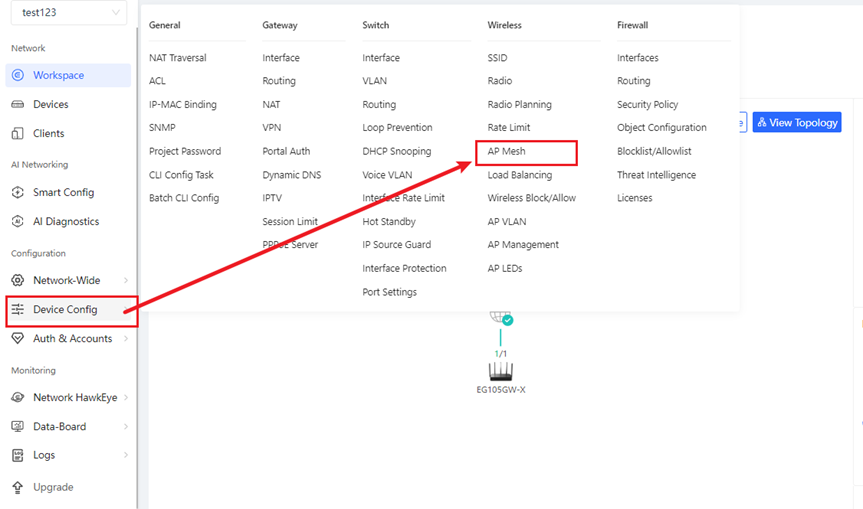Select the EG105GW-X router icon in topology
Screen dimensions: 863x509
(x=501, y=371)
